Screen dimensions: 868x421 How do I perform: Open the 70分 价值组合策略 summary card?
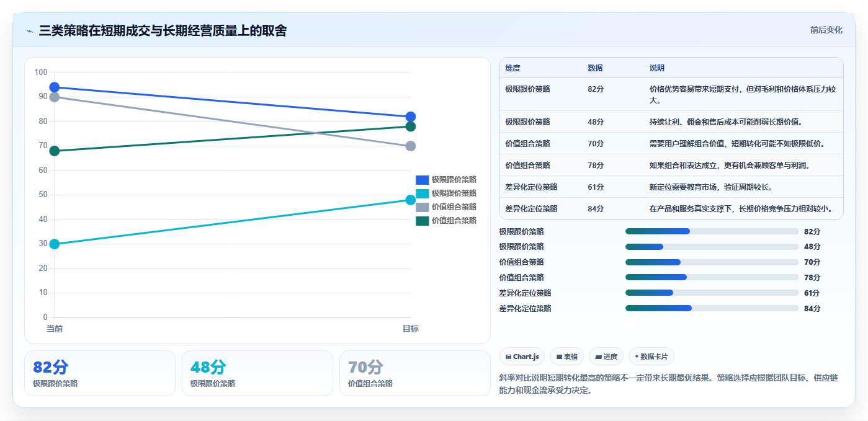pyautogui.click(x=415, y=373)
